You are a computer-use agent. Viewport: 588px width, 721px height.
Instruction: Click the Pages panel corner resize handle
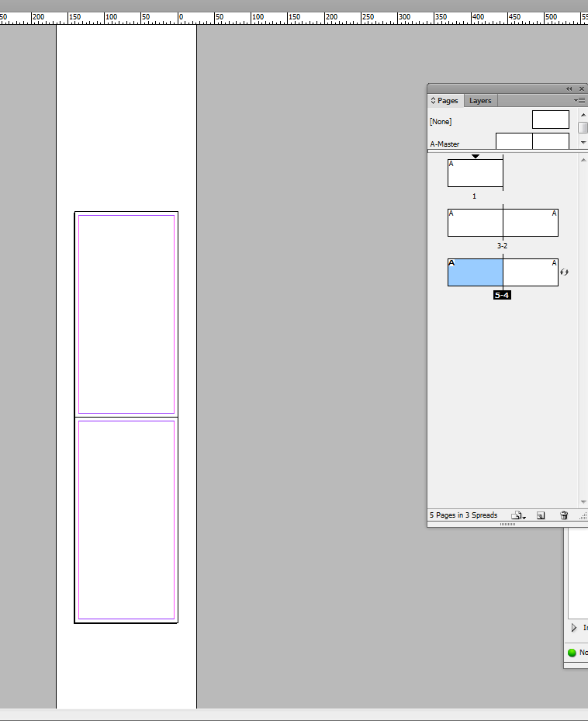click(x=583, y=516)
